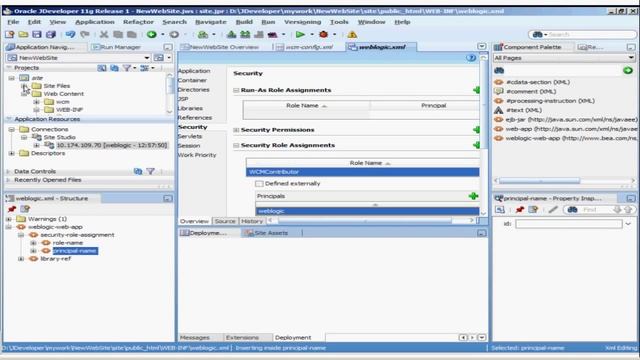640x360 pixels.
Task: Switch to the Extensions log tab
Action: pos(242,338)
